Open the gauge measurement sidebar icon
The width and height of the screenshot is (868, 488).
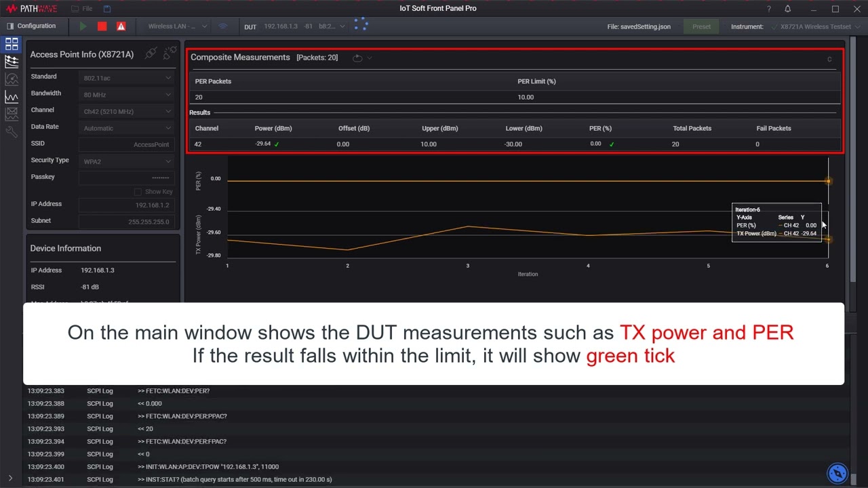click(x=12, y=79)
